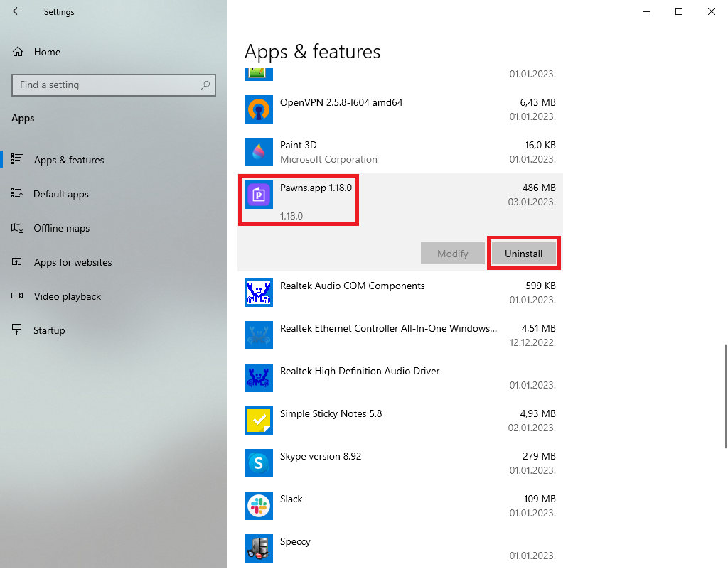The height and width of the screenshot is (569, 728).
Task: Click Realtek High Definition Audio Driver text
Action: [x=360, y=371]
